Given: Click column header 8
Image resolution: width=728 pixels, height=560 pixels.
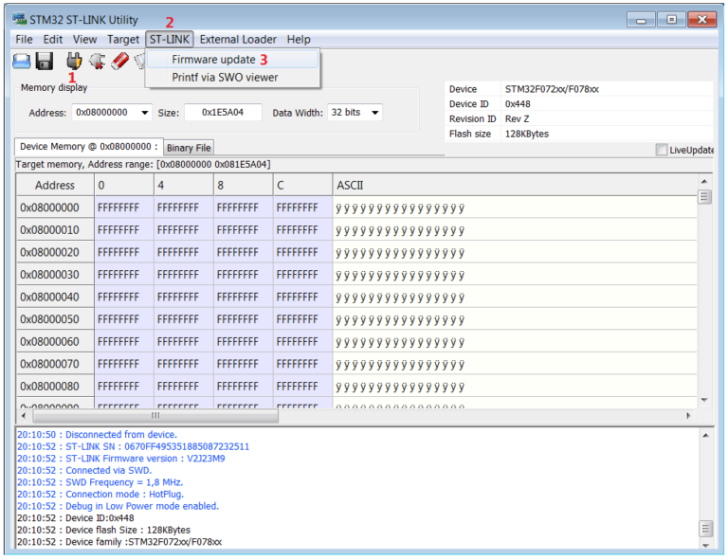Looking at the screenshot, I should point(244,185).
